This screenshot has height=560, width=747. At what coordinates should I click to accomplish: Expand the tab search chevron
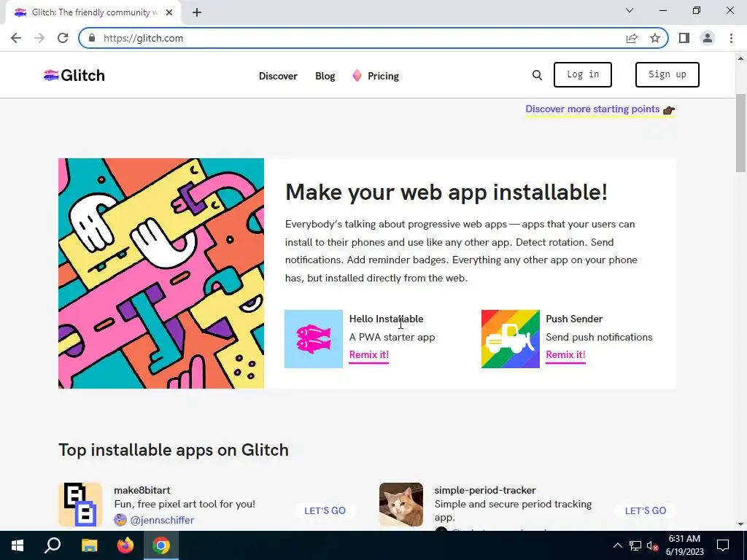click(x=630, y=10)
